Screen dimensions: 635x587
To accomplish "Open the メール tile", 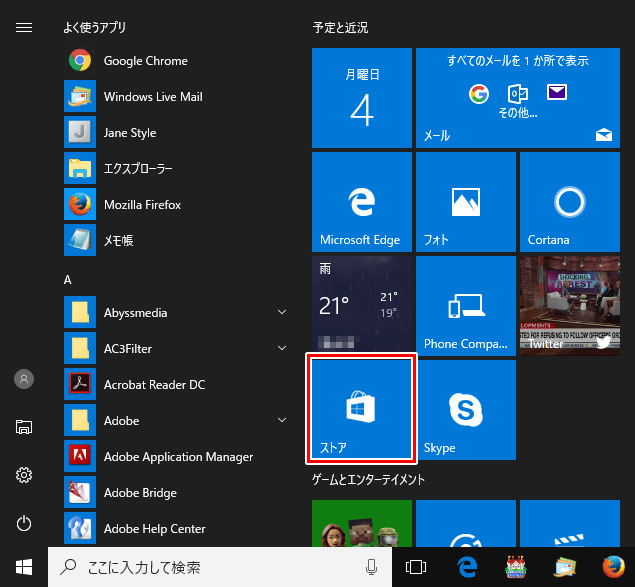I will tap(518, 98).
